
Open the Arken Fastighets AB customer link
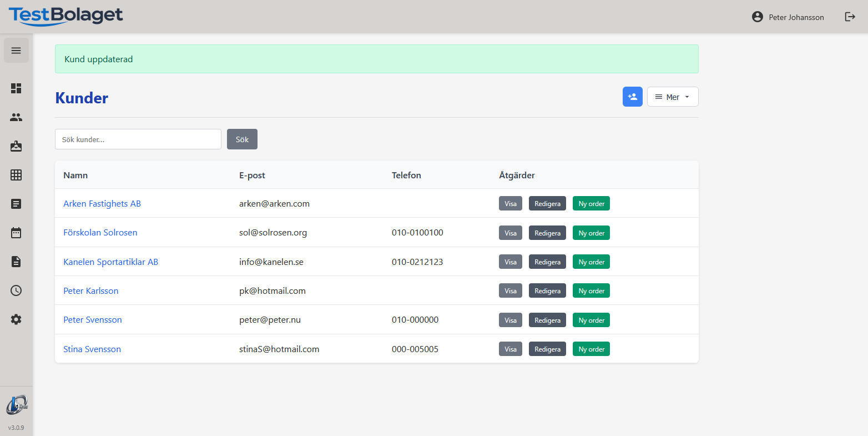point(102,204)
